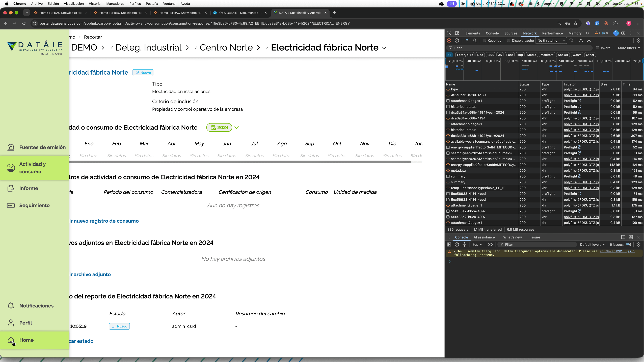Go to Centro Norte breadcrumb
Image resolution: width=644 pixels, height=362 pixels.
226,48
